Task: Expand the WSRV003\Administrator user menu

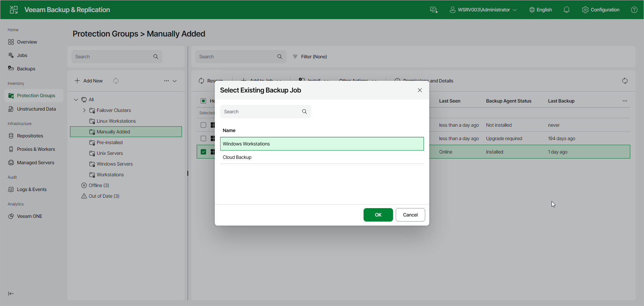Action: tap(483, 10)
